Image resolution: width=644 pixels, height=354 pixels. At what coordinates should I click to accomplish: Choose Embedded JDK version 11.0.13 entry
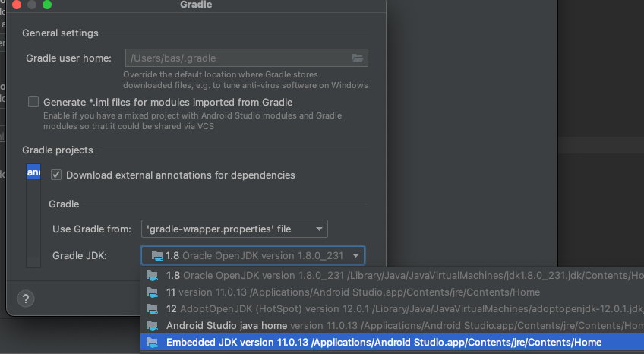coord(392,343)
